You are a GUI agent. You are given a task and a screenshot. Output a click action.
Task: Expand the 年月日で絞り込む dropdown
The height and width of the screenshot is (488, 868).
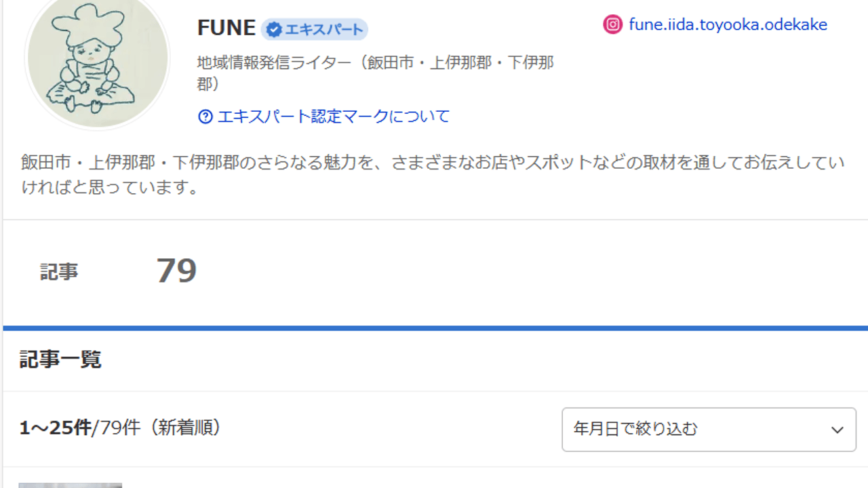(x=709, y=429)
